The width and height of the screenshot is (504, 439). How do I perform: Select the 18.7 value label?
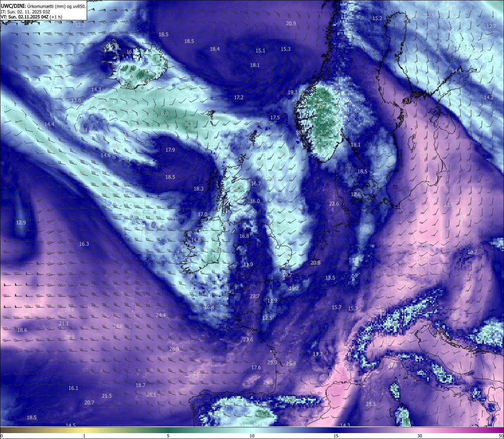click(x=141, y=385)
